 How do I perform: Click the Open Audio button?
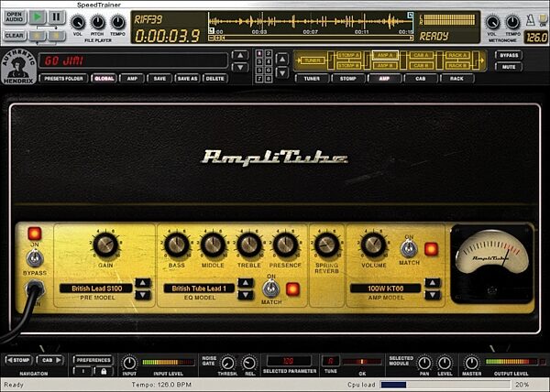point(15,16)
